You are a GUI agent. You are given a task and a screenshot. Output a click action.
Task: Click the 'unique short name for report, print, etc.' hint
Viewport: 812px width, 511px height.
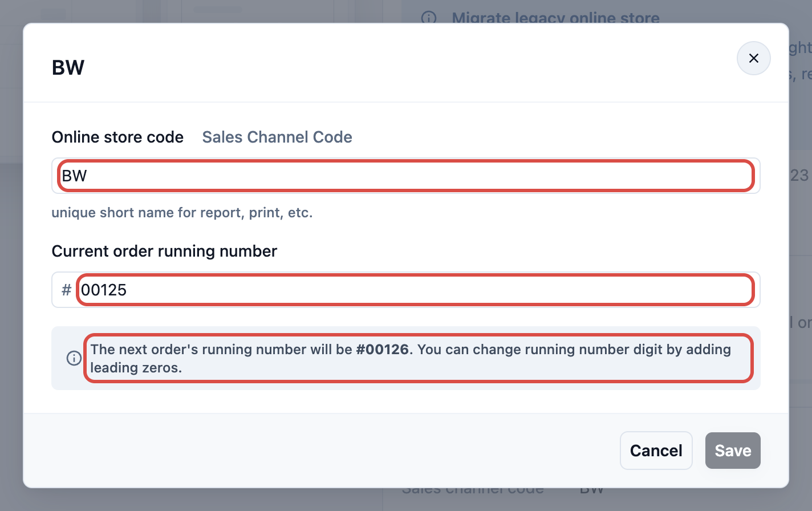click(182, 213)
